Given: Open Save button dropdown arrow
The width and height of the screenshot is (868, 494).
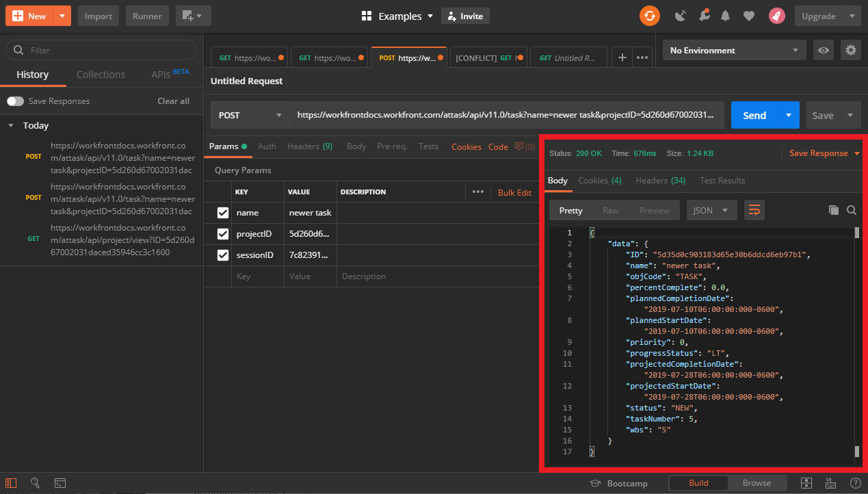Looking at the screenshot, I should tap(850, 115).
